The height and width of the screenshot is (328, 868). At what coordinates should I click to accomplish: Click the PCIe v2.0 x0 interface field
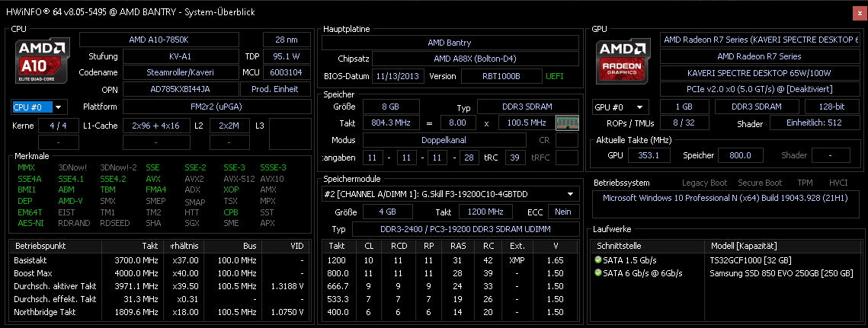pos(760,89)
